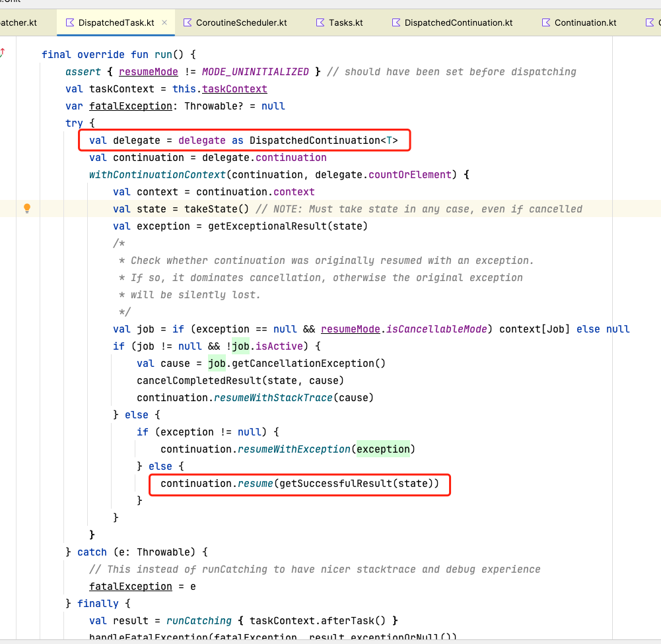The height and width of the screenshot is (644, 661).
Task: Switch to the CoroutineScheduler.kt tab
Action: click(x=241, y=22)
